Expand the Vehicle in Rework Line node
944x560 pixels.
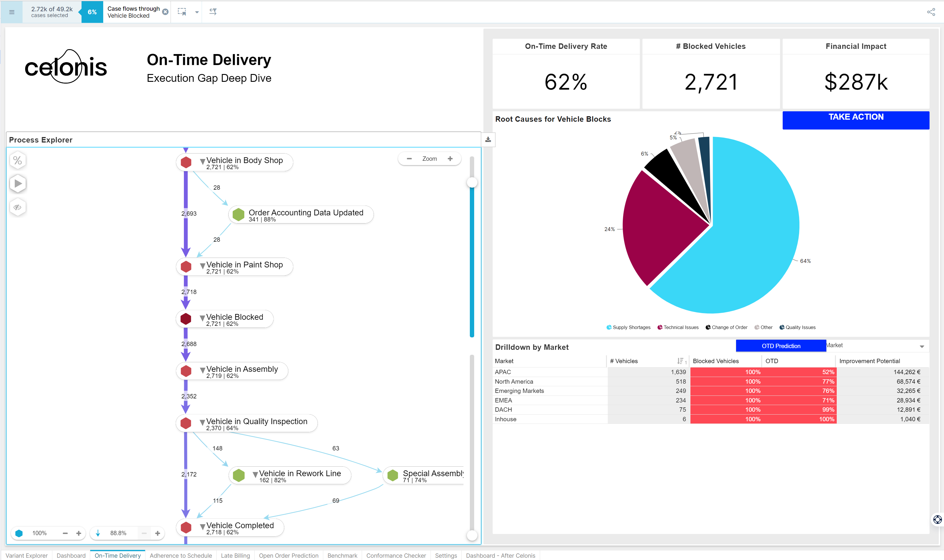coord(255,475)
